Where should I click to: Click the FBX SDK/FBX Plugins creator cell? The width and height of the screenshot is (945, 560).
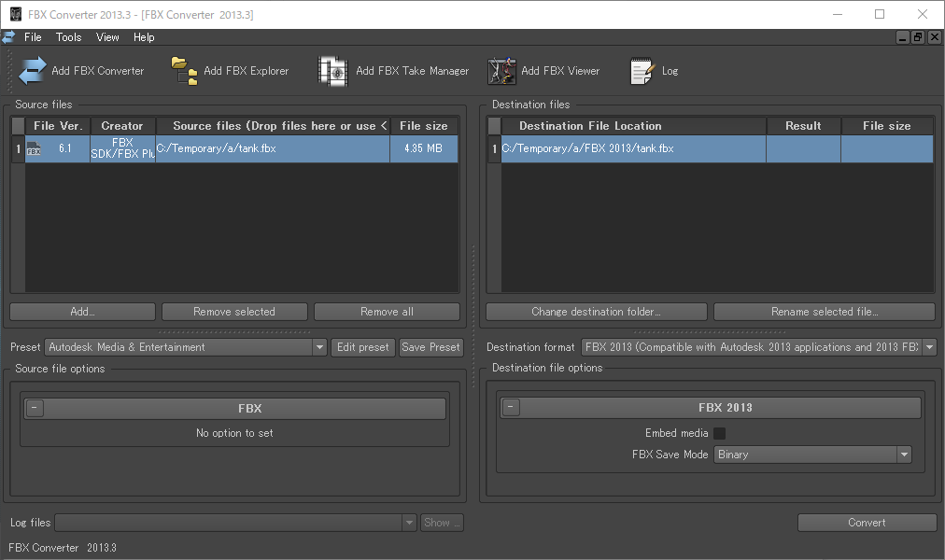[123, 148]
